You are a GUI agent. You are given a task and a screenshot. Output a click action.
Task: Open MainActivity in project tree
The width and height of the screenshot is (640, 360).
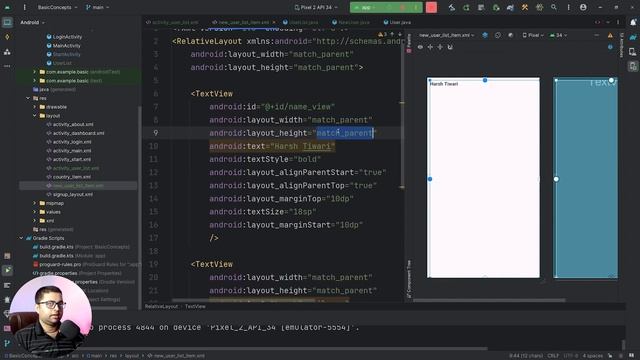pyautogui.click(x=63, y=46)
